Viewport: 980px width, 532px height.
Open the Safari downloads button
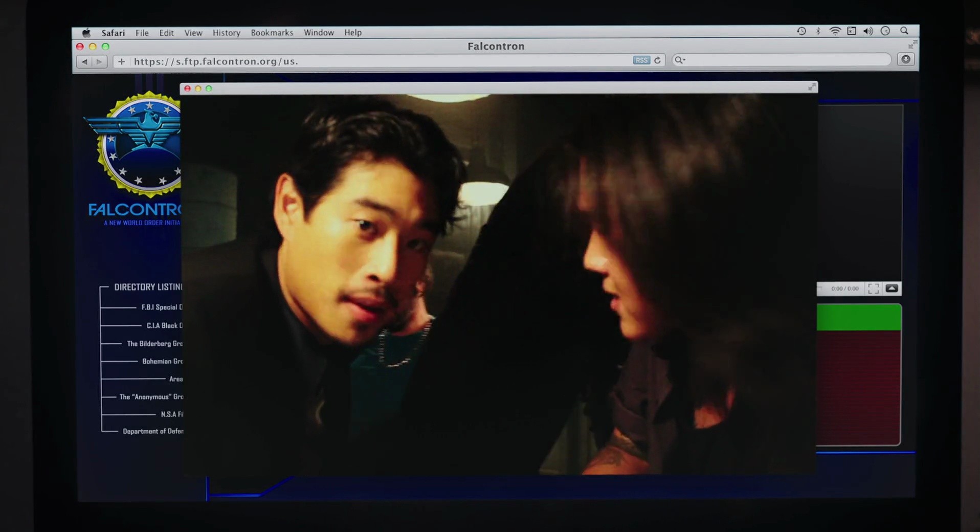coord(906,59)
